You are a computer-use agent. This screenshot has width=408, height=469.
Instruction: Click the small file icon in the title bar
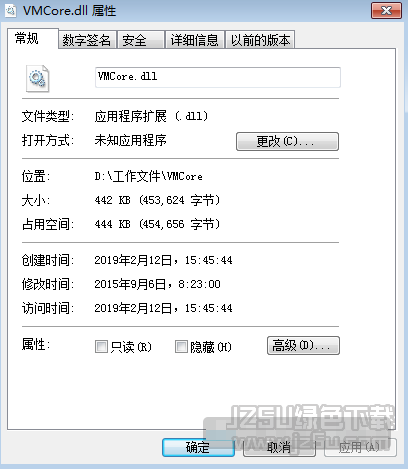11,11
